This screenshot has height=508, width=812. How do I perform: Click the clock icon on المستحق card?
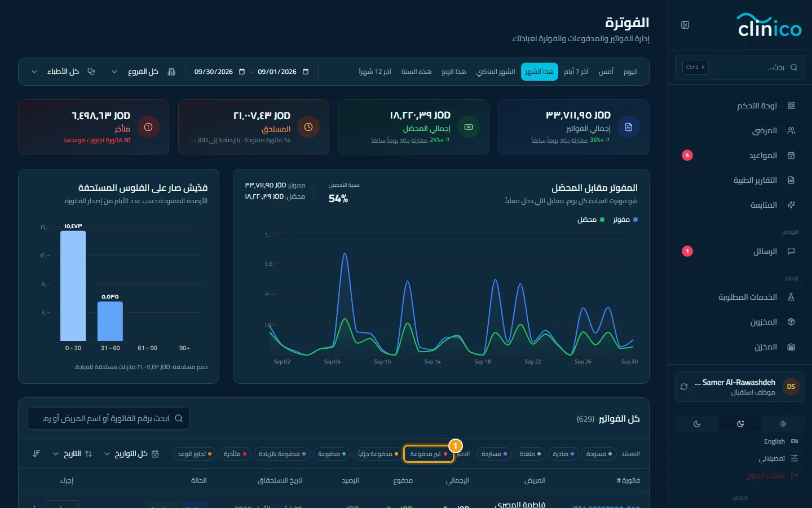point(308,127)
